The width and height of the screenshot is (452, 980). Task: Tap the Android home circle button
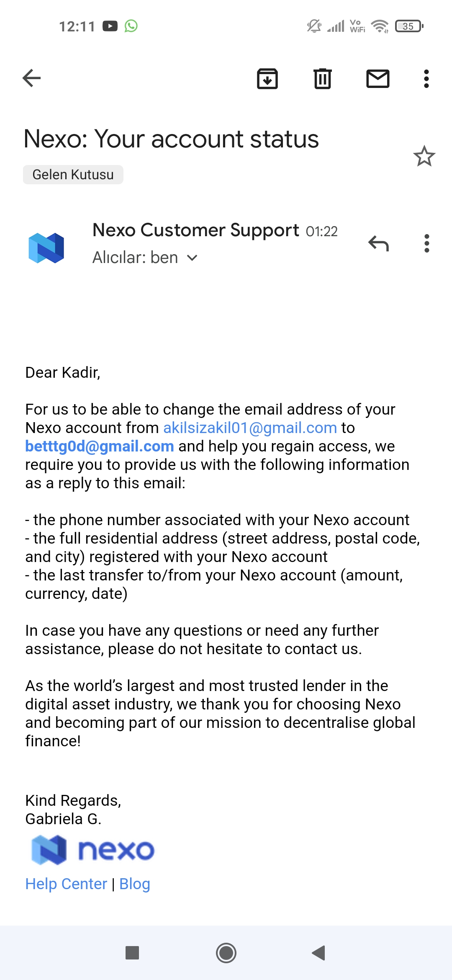(x=226, y=953)
